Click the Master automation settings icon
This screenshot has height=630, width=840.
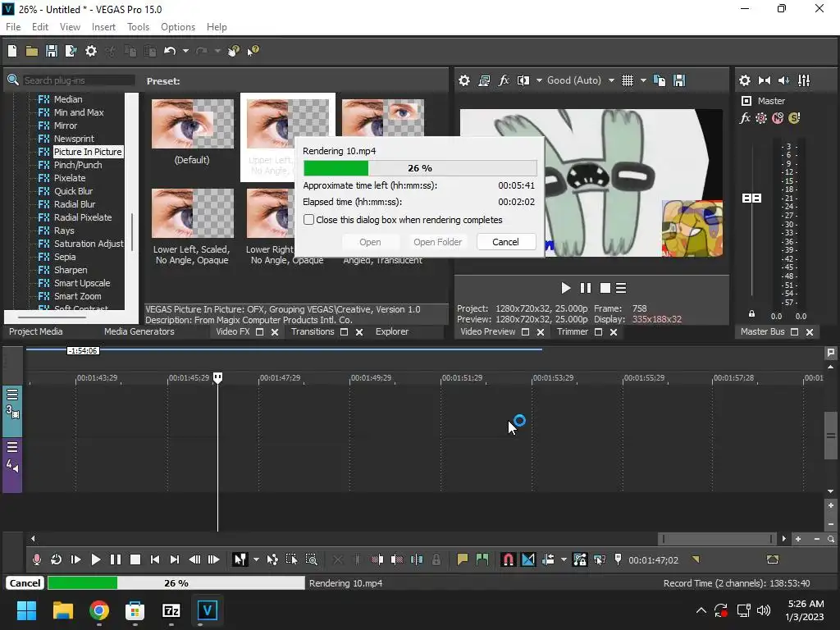760,118
